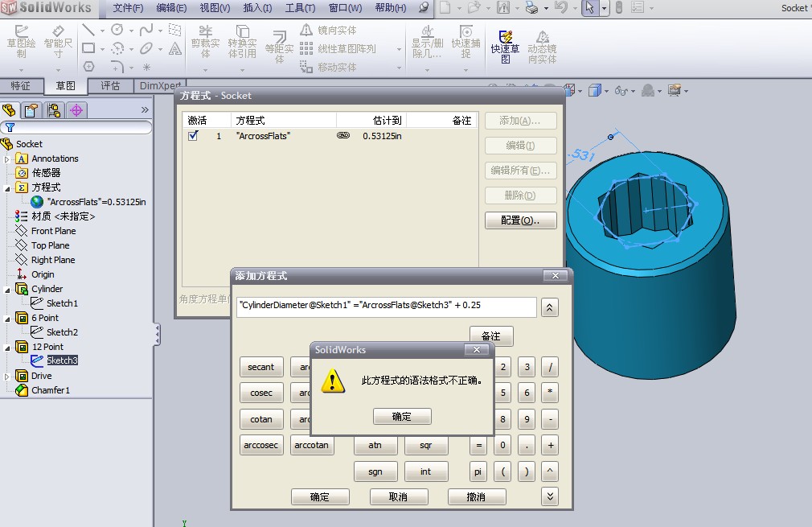Click the pi calculator key
This screenshot has width=812, height=527.
(478, 471)
